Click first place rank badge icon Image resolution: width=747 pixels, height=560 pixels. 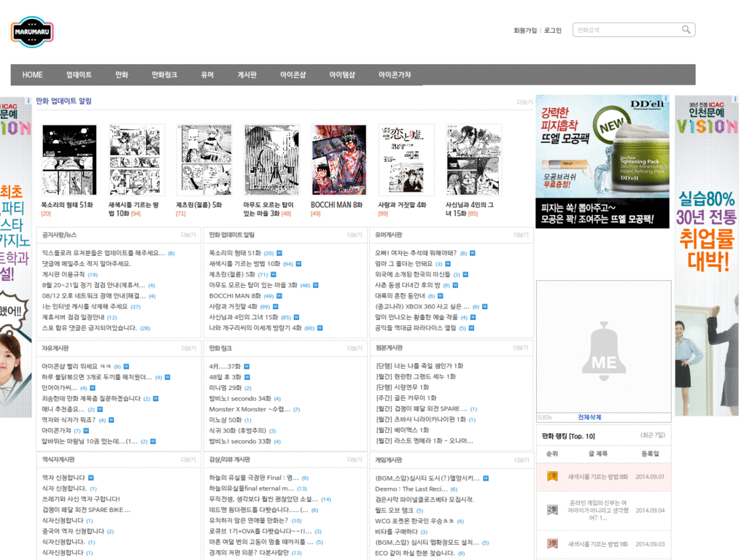click(552, 476)
